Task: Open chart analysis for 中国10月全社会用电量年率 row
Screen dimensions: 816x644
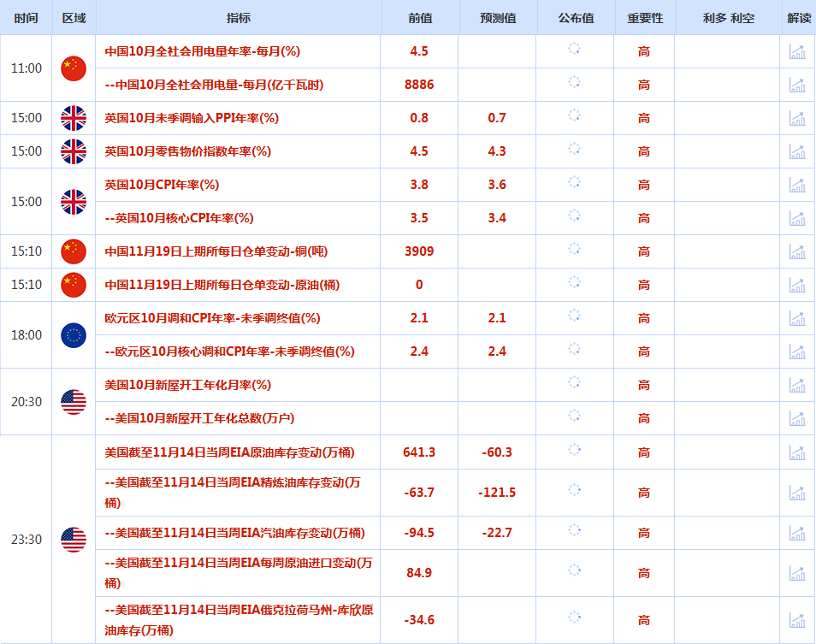Action: point(797,51)
